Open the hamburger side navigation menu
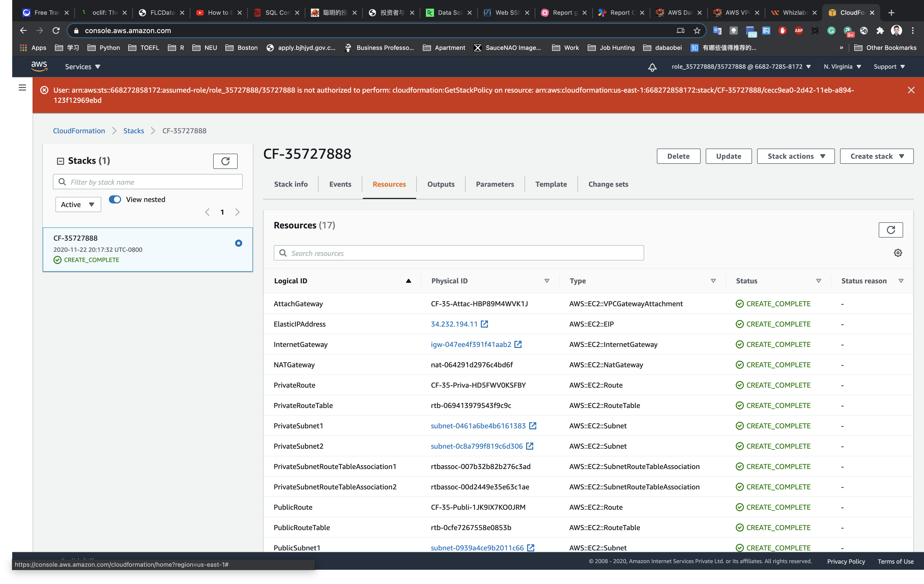 tap(22, 88)
